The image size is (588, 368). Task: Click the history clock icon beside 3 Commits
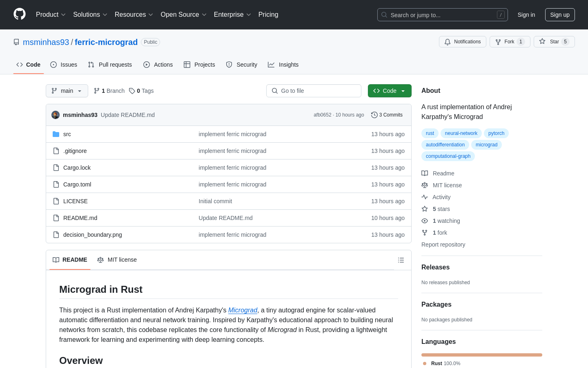(x=374, y=115)
